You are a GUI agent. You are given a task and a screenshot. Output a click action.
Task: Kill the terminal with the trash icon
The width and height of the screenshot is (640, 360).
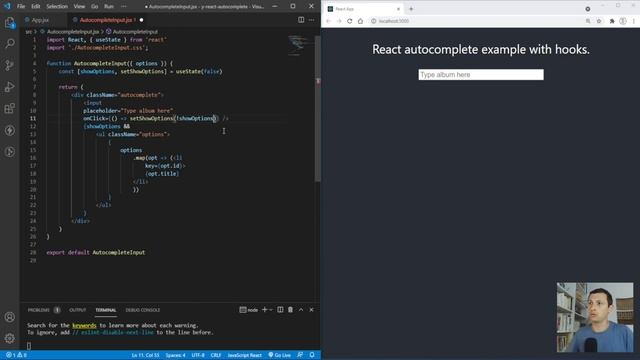point(291,310)
